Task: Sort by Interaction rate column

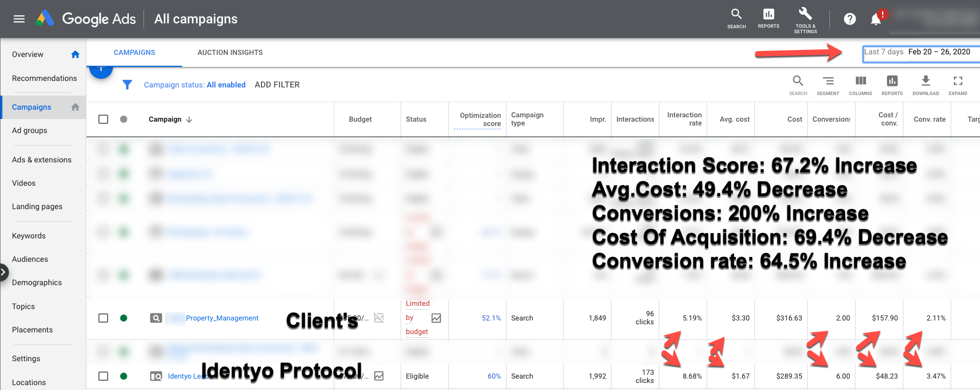Action: pos(684,119)
